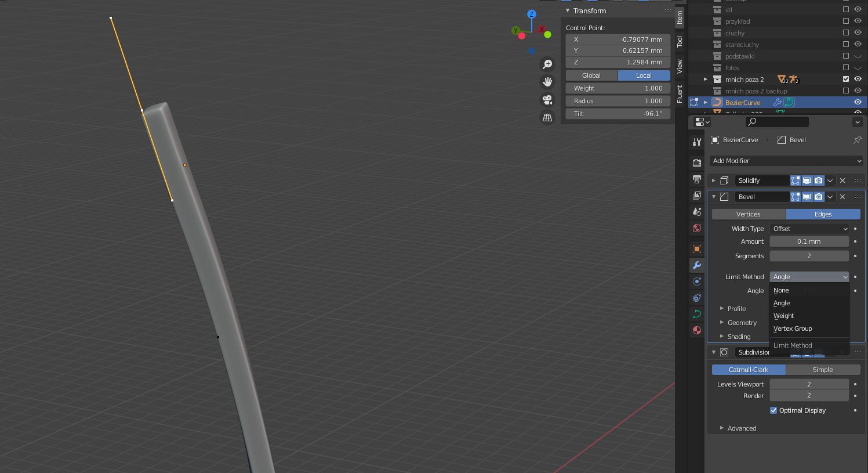
Task: Open the Object Constraints properties tab icon
Action: (697, 298)
